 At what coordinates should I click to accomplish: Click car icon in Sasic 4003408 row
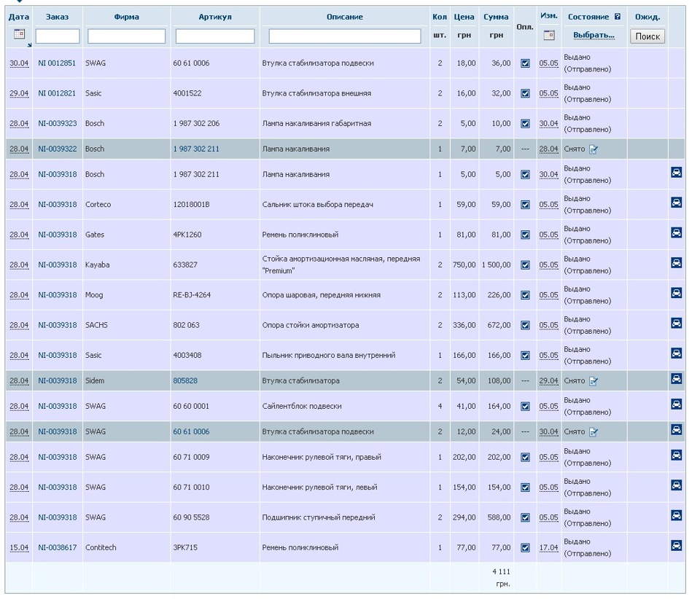(x=677, y=353)
